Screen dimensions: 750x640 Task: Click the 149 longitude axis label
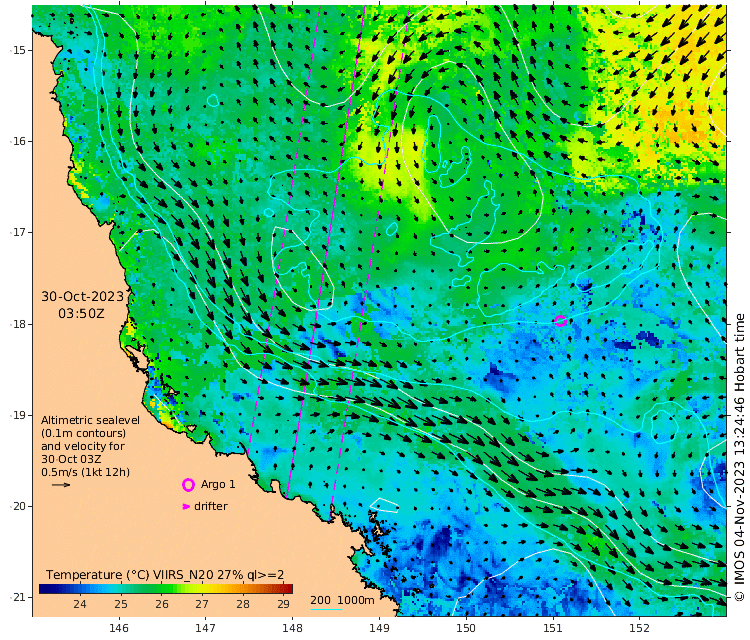[x=379, y=628]
